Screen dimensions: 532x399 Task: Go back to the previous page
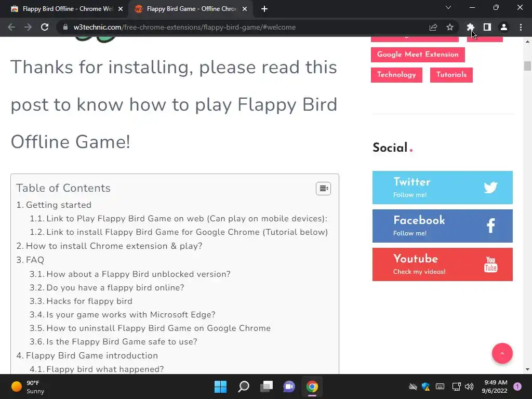coord(11,27)
